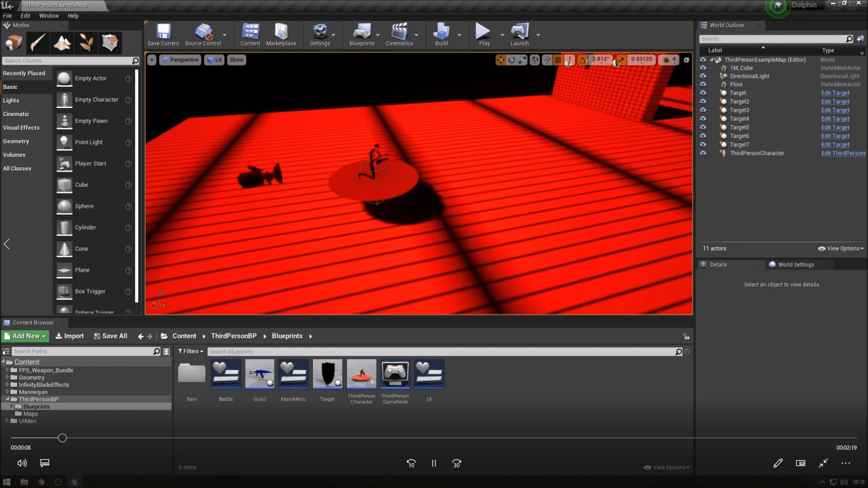The height and width of the screenshot is (488, 868).
Task: Click the Save Current toolbar icon
Action: [163, 34]
